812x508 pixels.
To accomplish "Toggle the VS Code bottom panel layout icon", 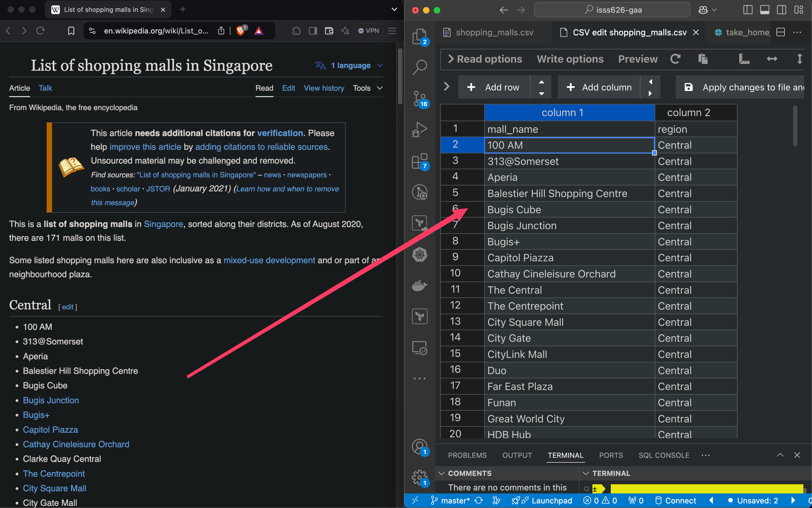I will (765, 10).
